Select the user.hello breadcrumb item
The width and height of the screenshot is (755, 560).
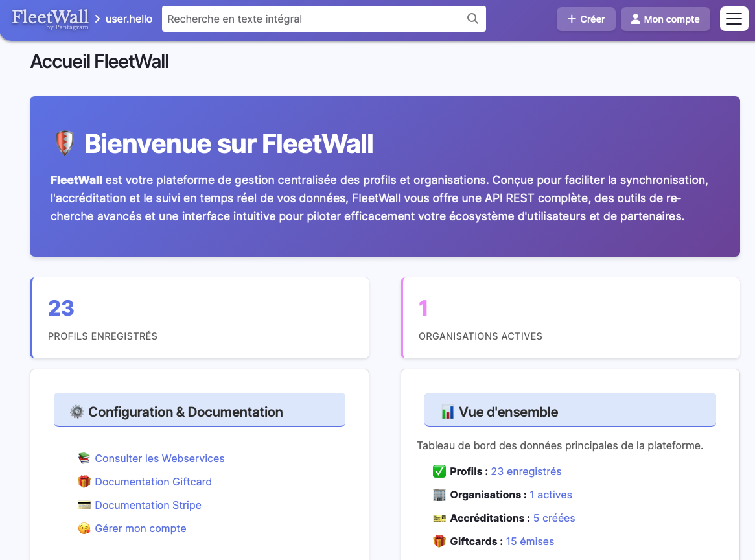(x=128, y=19)
